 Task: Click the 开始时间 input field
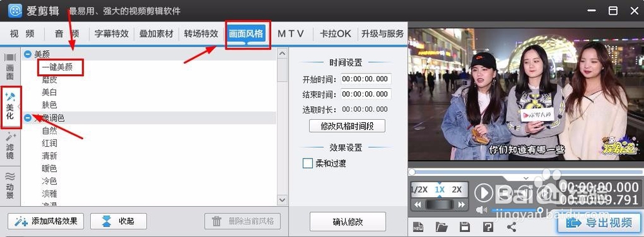click(366, 79)
